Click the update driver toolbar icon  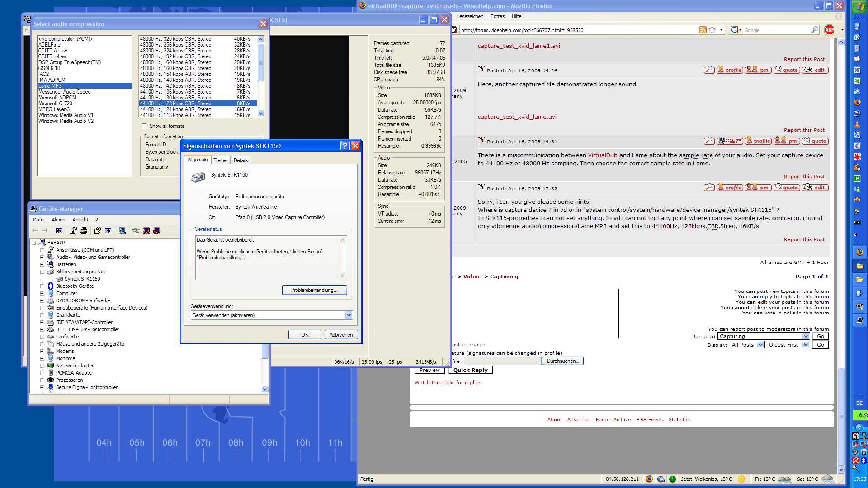tap(136, 230)
